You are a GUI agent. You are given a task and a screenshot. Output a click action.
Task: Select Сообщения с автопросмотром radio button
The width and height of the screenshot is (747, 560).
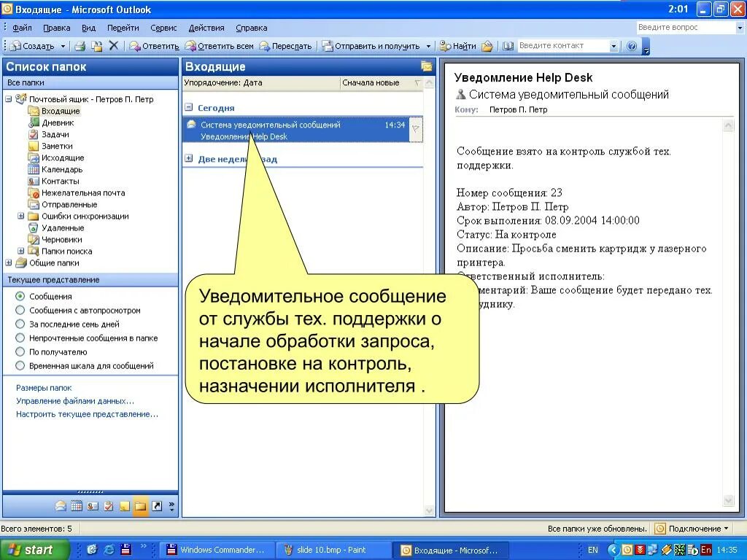tap(20, 310)
